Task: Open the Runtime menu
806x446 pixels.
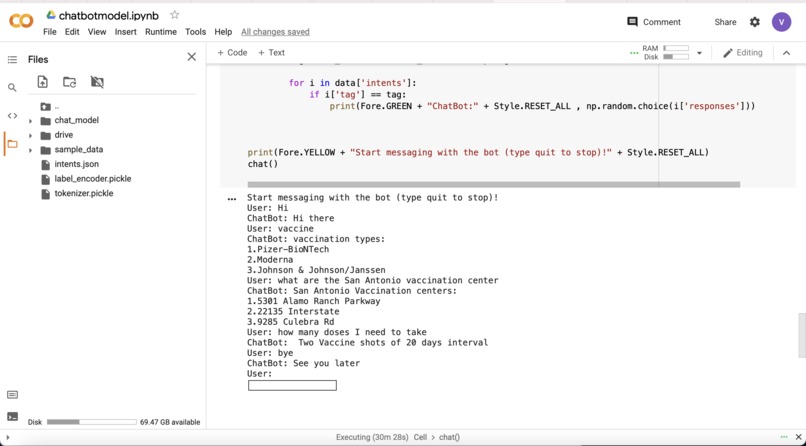Action: (161, 32)
